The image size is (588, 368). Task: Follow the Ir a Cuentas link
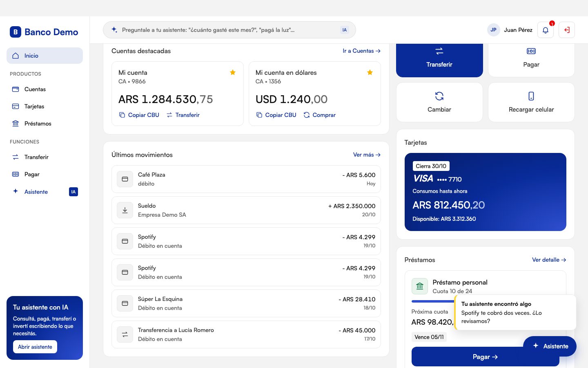pos(362,51)
